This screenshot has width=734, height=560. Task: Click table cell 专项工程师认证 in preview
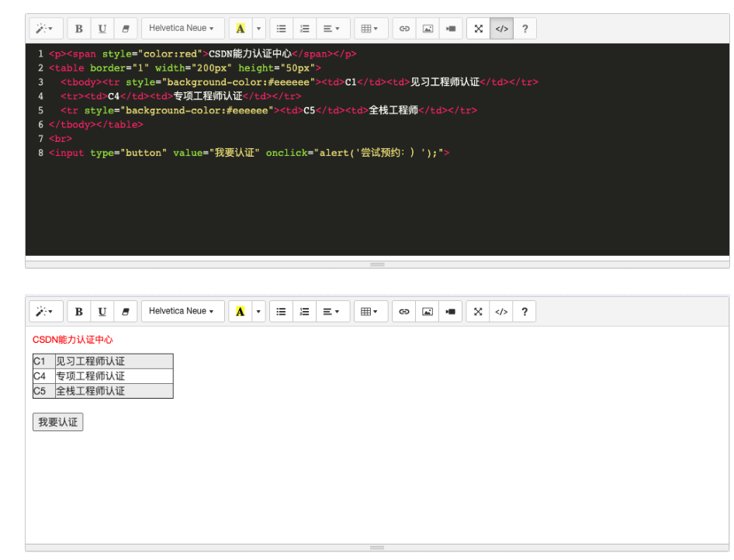tap(114, 376)
